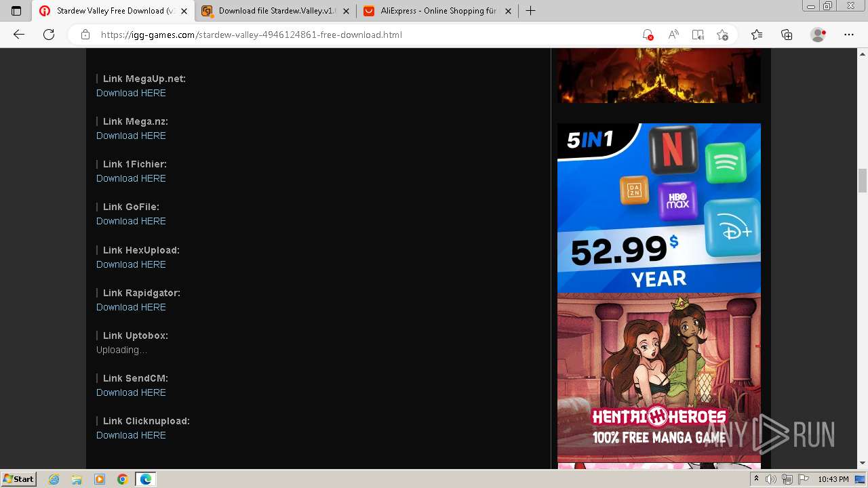Screen dimensions: 868x488
Task: Launch Internet Explorer from taskbar
Action: coord(54,479)
